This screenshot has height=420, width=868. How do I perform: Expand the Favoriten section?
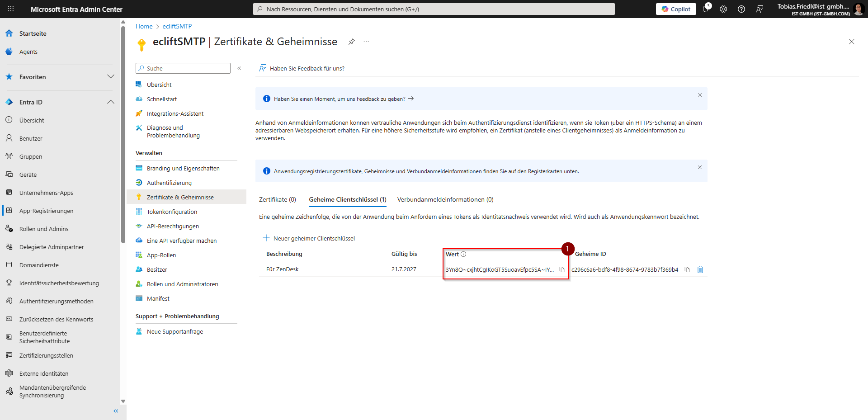point(110,77)
